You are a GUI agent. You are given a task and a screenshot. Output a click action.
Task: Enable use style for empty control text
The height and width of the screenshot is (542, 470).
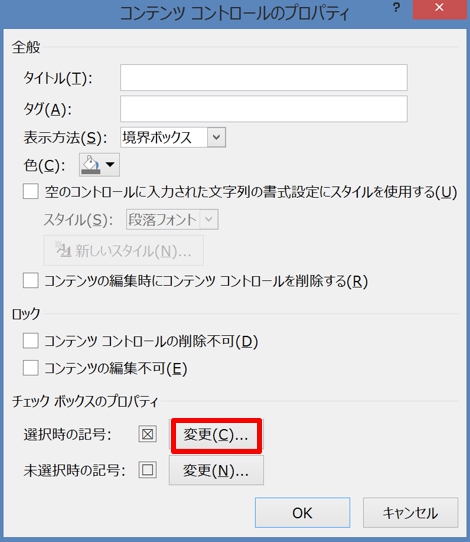click(31, 191)
